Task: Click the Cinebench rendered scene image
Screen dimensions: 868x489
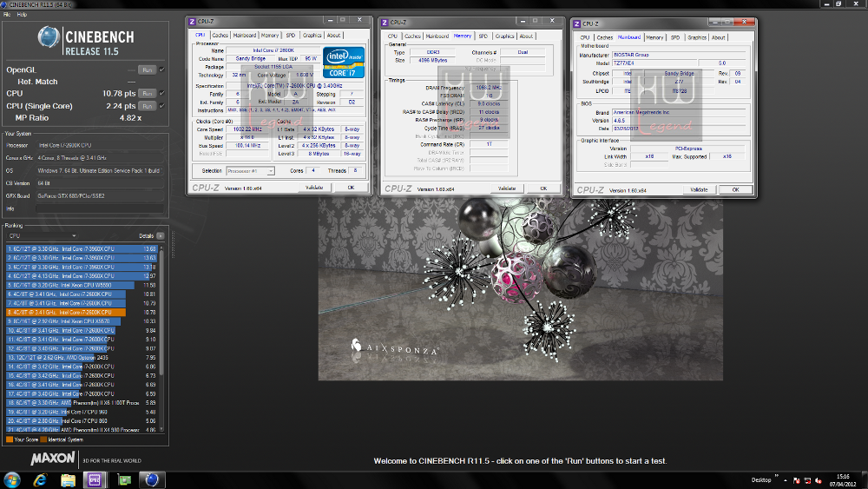Action: [520, 289]
